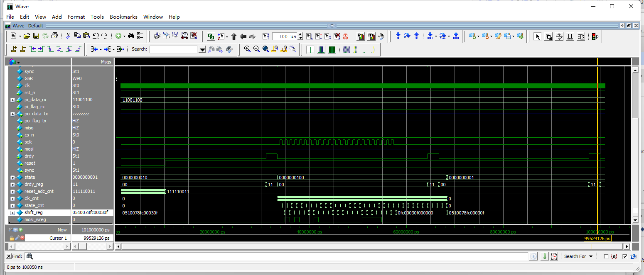The height and width of the screenshot is (275, 644).
Task: Enable the pan mode four-arrow tool
Action: 559,37
